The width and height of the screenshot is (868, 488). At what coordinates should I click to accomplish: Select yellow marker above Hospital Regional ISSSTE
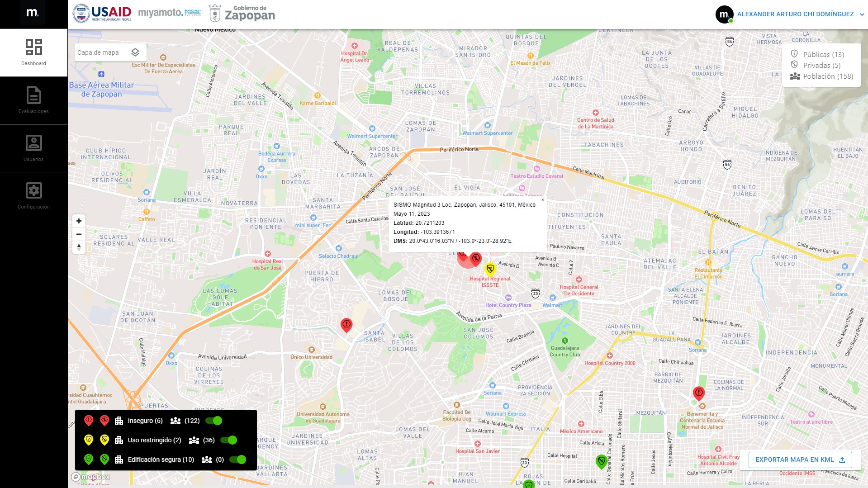click(490, 269)
